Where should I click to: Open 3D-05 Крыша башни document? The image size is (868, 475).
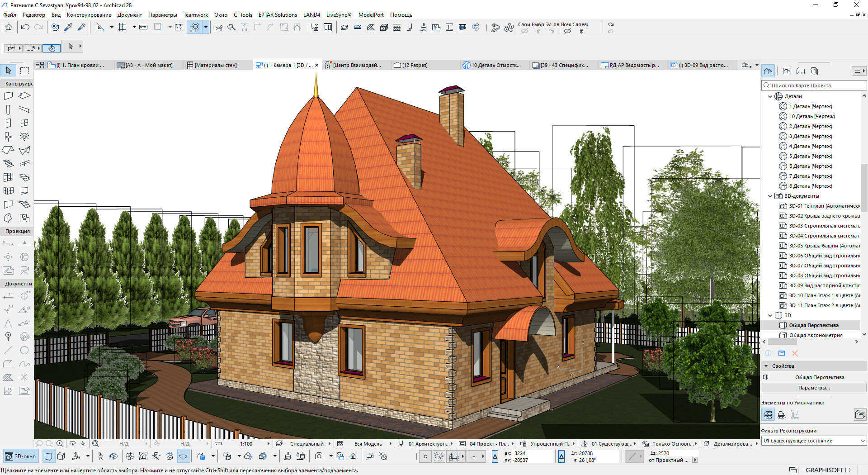click(824, 246)
